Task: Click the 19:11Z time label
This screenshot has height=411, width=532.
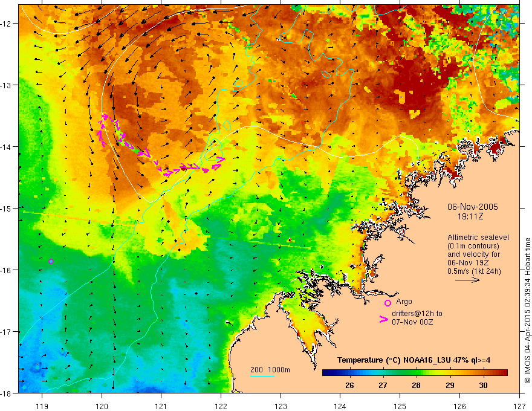Action: pyautogui.click(x=470, y=216)
